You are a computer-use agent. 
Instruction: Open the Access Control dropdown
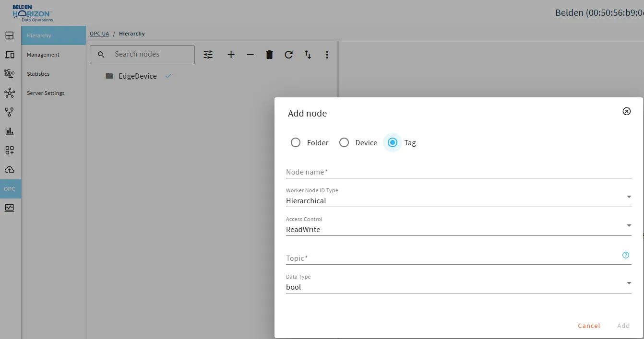click(x=459, y=226)
